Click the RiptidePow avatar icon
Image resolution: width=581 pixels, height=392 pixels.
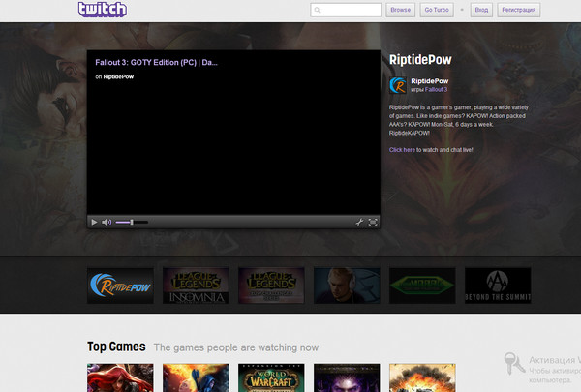[398, 85]
